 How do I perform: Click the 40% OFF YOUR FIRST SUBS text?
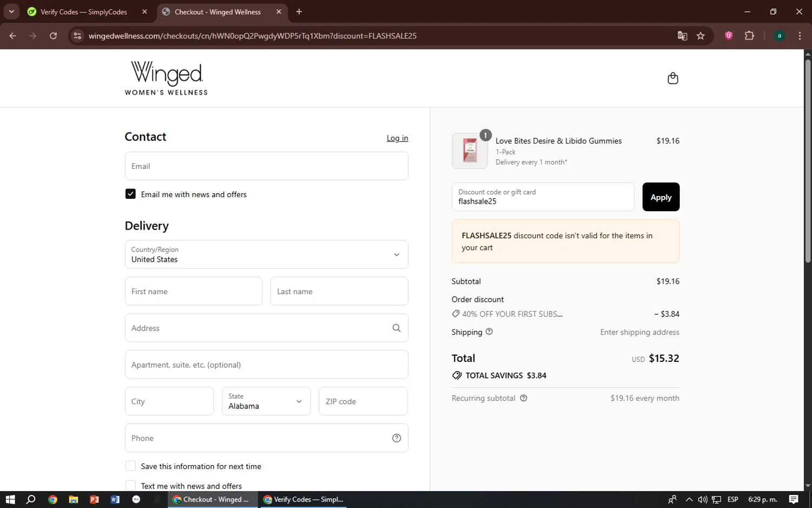(512, 314)
